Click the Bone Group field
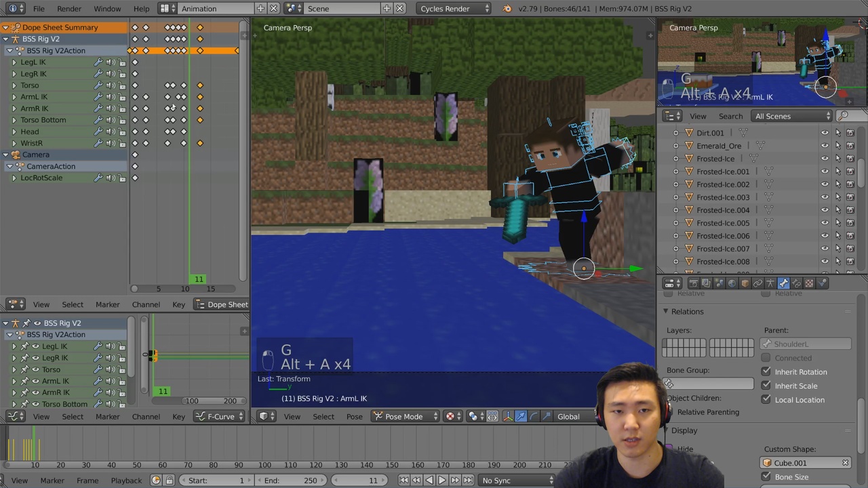The height and width of the screenshot is (488, 868). coord(709,384)
